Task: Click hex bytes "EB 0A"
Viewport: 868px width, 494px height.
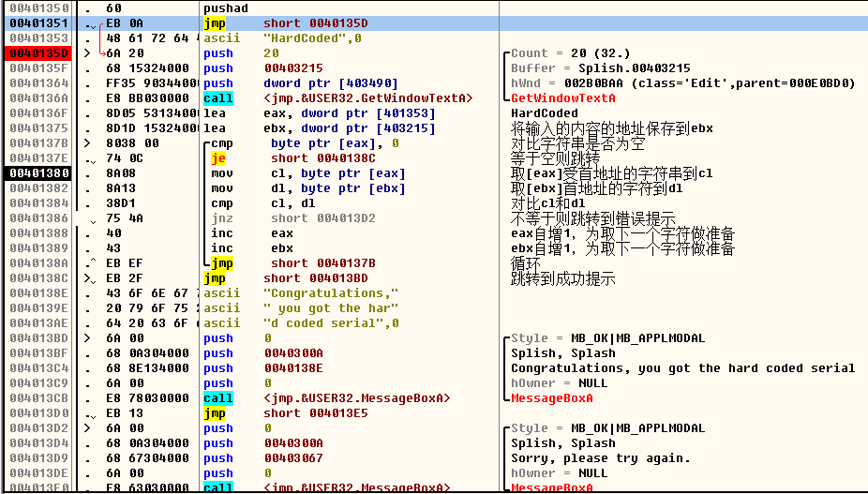Action: pos(125,23)
